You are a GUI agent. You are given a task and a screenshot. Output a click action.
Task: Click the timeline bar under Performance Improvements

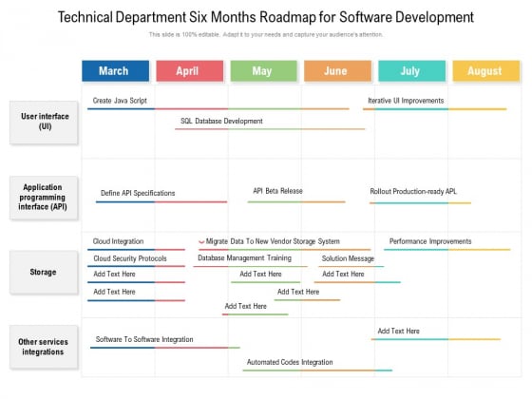(x=446, y=249)
